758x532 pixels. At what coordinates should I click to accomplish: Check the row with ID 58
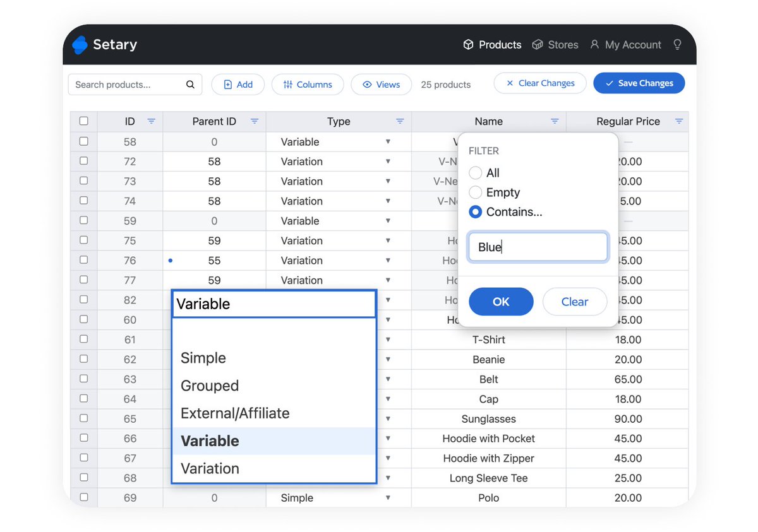(x=84, y=141)
